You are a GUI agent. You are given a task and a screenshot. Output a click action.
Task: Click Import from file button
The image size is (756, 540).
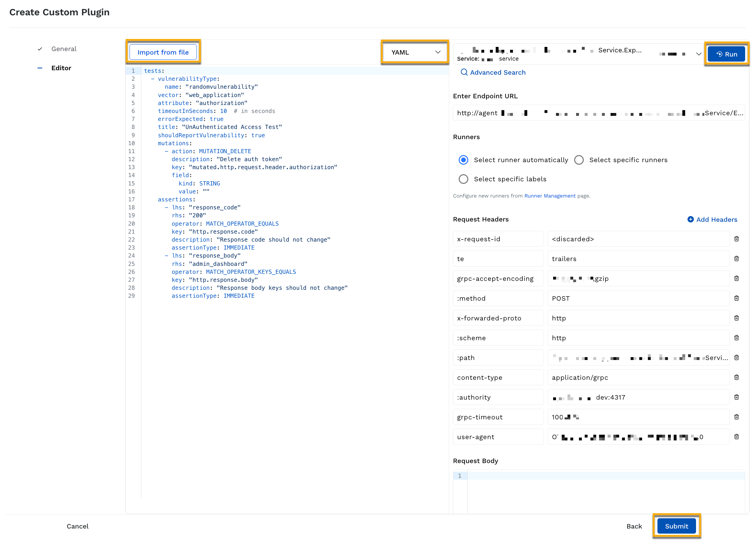tap(163, 52)
